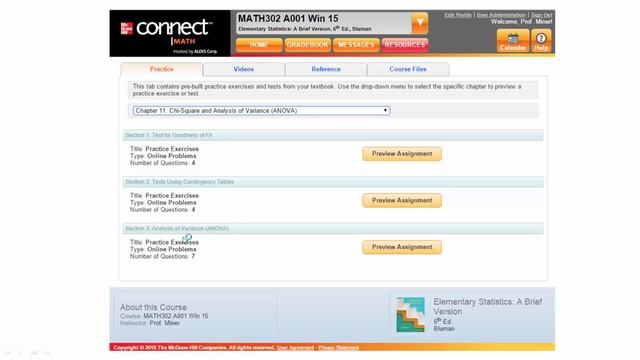640x360 pixels.
Task: Preview Assignment for Tests Using Contingency Tables
Action: [x=402, y=200]
